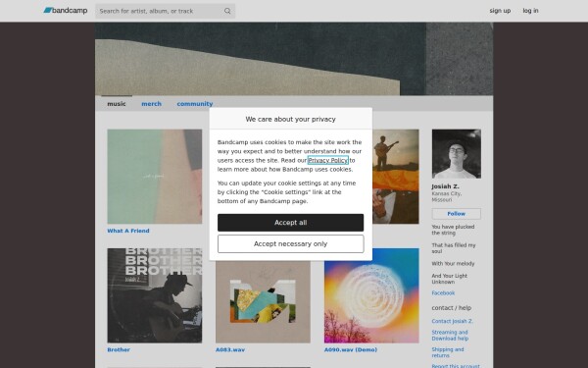Open the sign up link
The width and height of the screenshot is (588, 368).
tap(500, 11)
